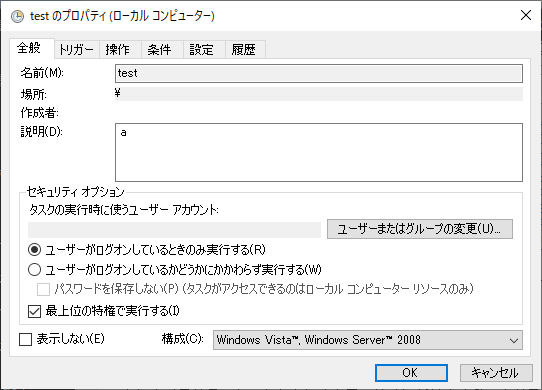The image size is (542, 390).
Task: Click inside the 説明 description text box
Action: (319, 152)
